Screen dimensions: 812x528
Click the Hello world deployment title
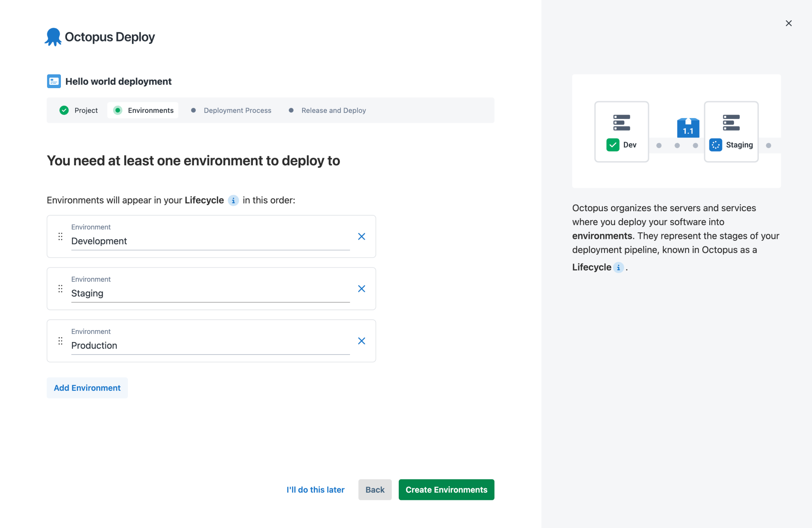click(x=118, y=82)
